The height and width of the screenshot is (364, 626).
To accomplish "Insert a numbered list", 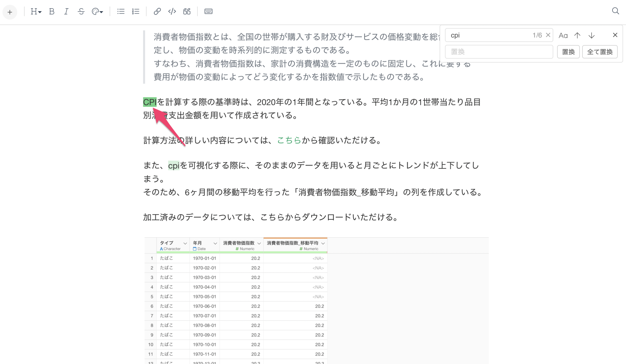I will (136, 11).
